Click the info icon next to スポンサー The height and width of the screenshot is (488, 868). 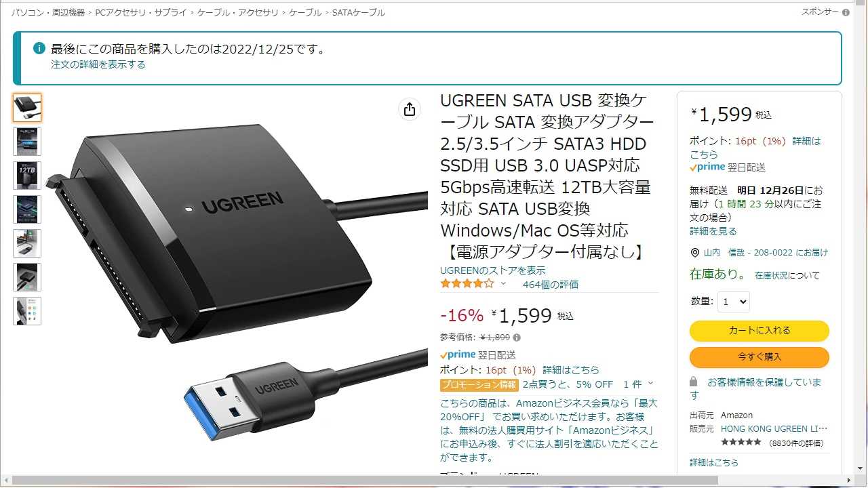coord(846,12)
